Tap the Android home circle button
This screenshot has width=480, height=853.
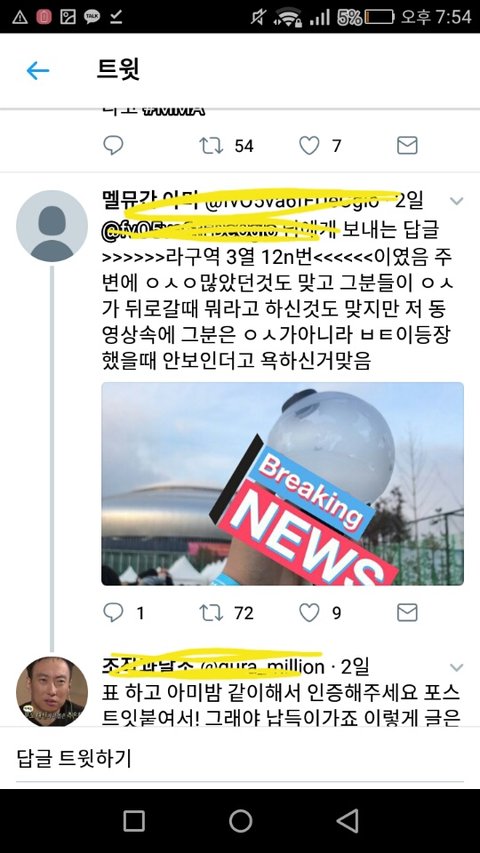click(240, 820)
